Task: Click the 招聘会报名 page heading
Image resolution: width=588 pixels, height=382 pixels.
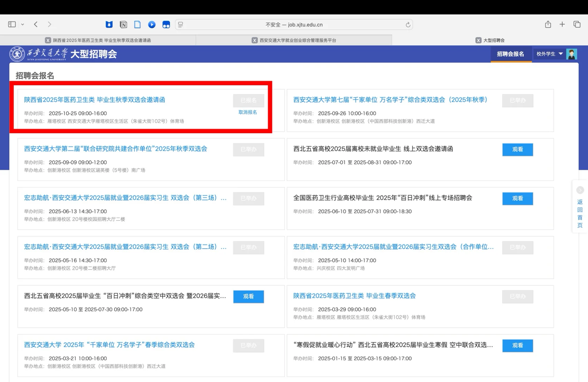Action: coord(35,76)
